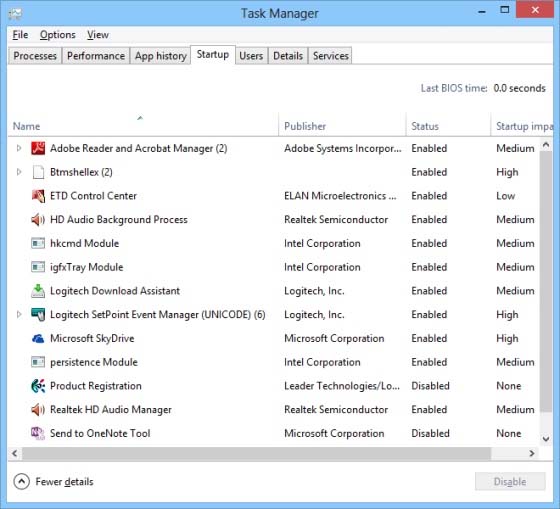The height and width of the screenshot is (509, 560).
Task: Click the Disable button
Action: 510,481
